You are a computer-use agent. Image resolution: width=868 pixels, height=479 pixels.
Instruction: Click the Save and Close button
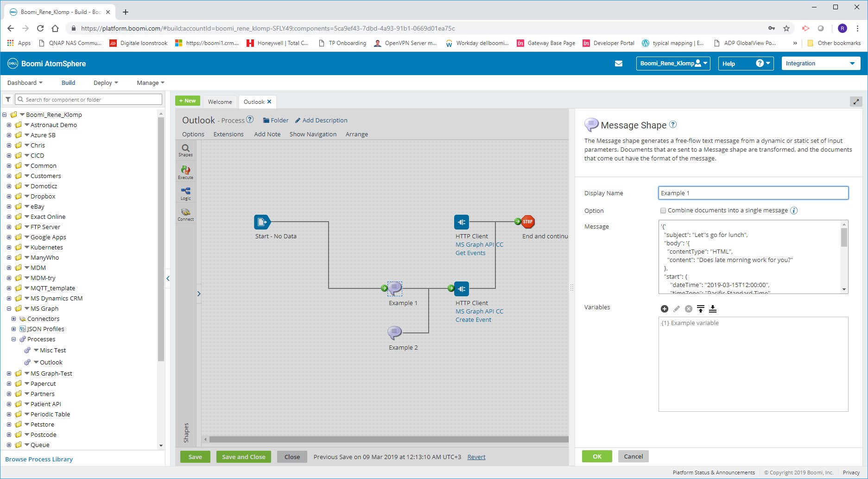[243, 457]
